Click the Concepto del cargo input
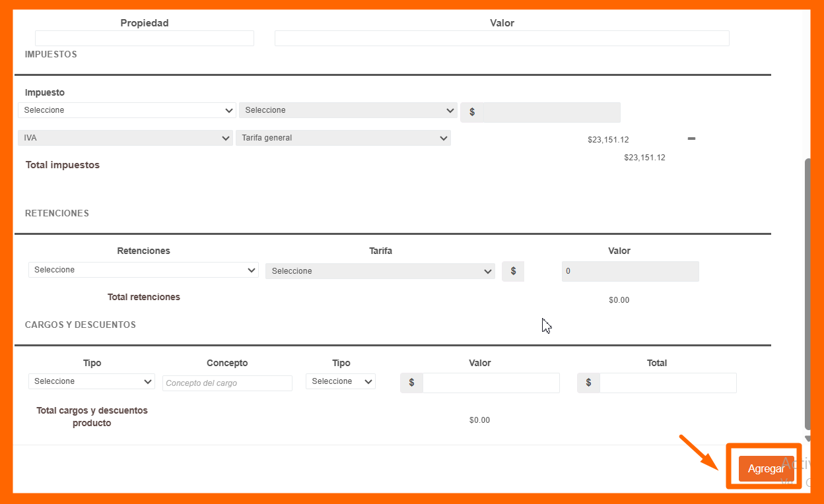The height and width of the screenshot is (504, 824). tap(227, 383)
